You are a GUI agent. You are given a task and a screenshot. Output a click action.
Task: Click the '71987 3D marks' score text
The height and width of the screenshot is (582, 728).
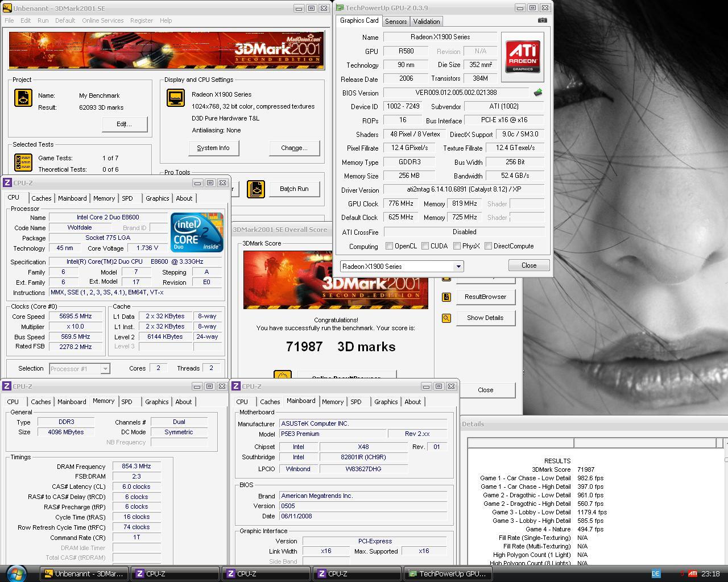[341, 347]
